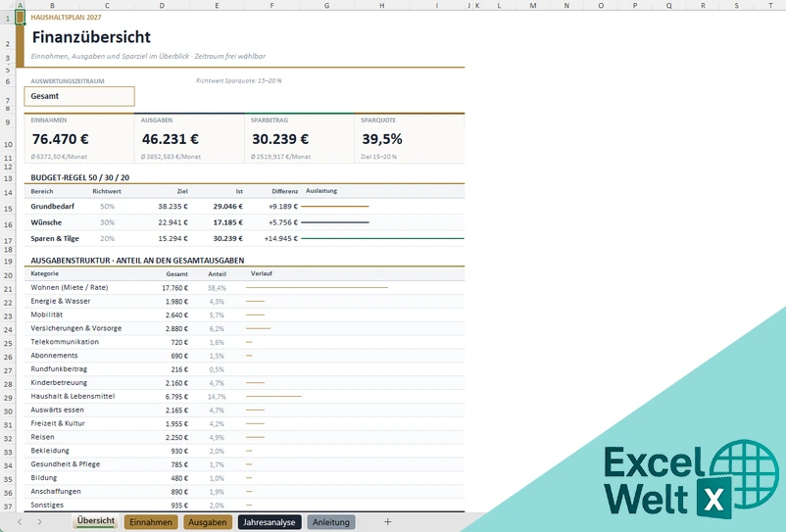Select cell A1
This screenshot has height=532, width=786.
pyautogui.click(x=20, y=18)
